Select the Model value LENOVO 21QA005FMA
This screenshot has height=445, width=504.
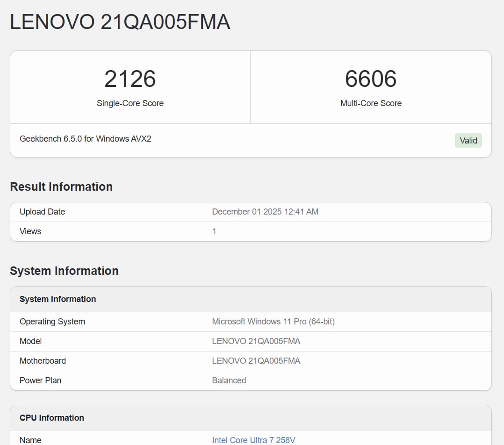256,341
